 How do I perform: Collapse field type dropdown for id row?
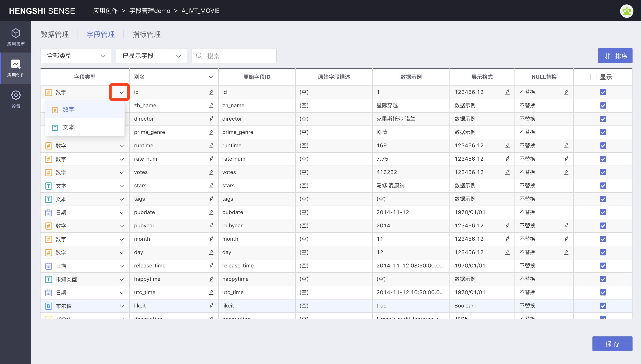pos(122,92)
